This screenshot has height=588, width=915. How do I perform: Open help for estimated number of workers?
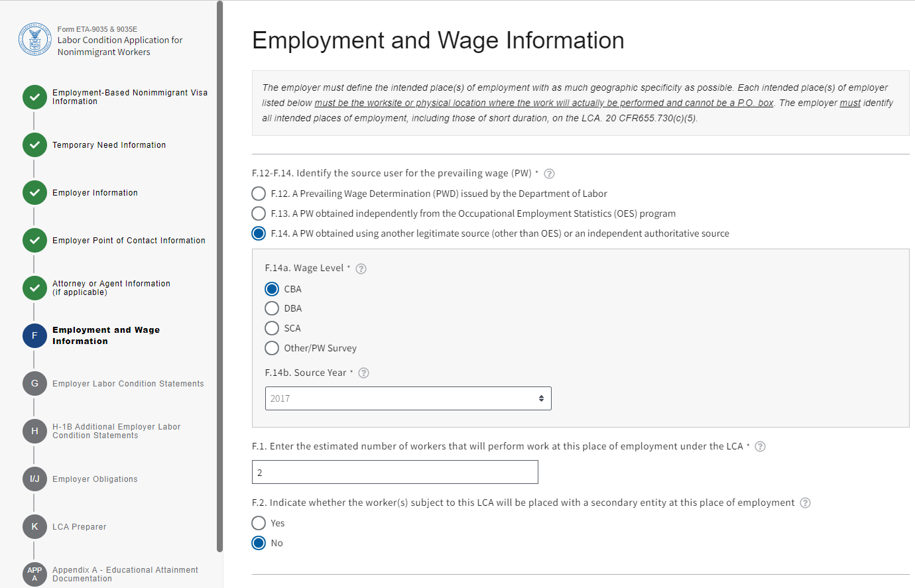761,447
